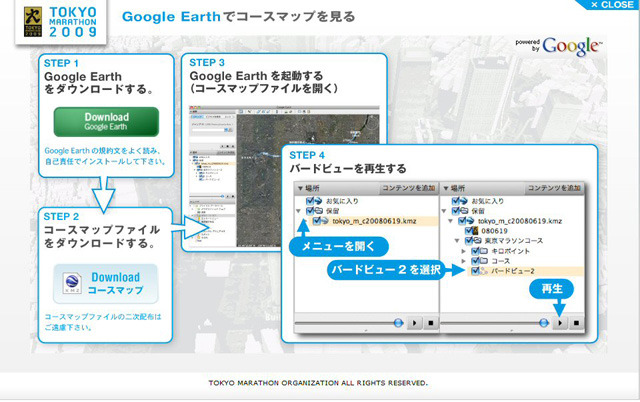The width and height of the screenshot is (640, 402).
Task: Collapse 保留 folder in the left Places panel
Action: 298,211
